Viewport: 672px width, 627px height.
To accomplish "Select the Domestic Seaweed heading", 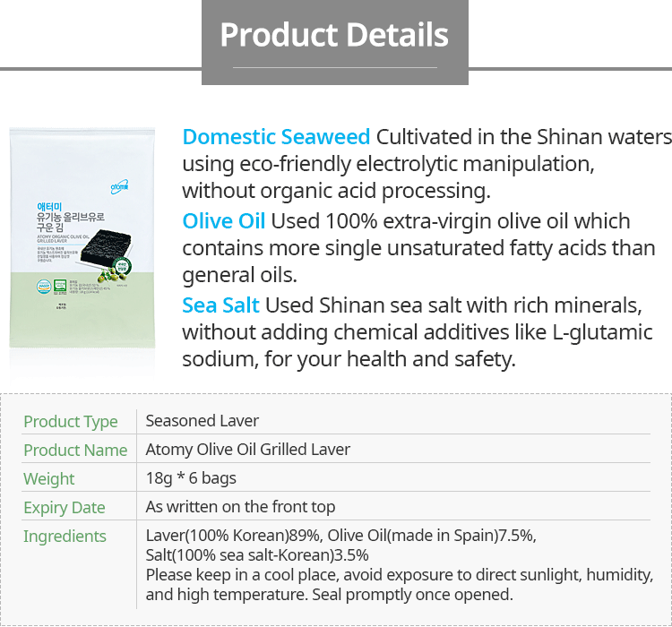I will 276,137.
